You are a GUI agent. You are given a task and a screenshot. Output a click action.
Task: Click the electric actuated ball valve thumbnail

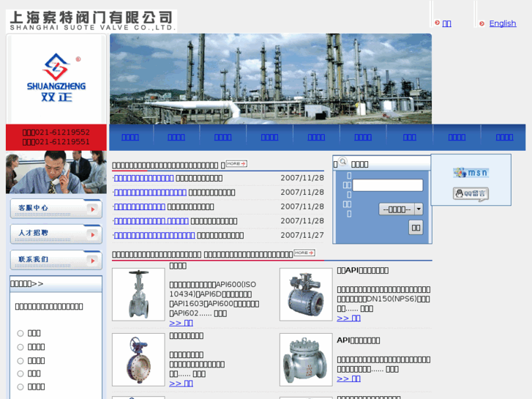click(x=306, y=294)
